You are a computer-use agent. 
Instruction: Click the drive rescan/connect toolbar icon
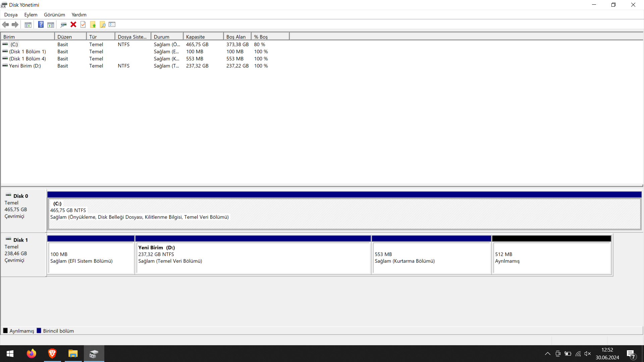click(63, 24)
